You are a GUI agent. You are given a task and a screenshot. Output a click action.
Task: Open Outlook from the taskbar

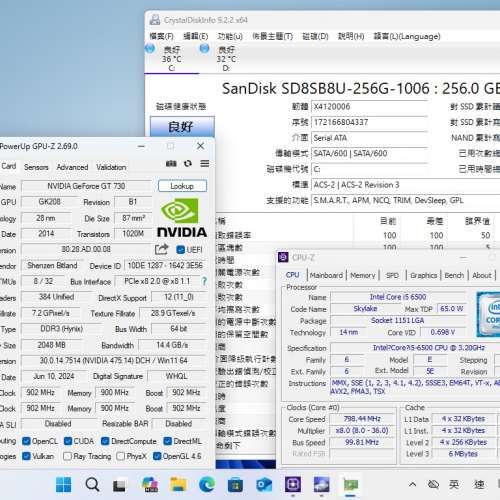264,485
